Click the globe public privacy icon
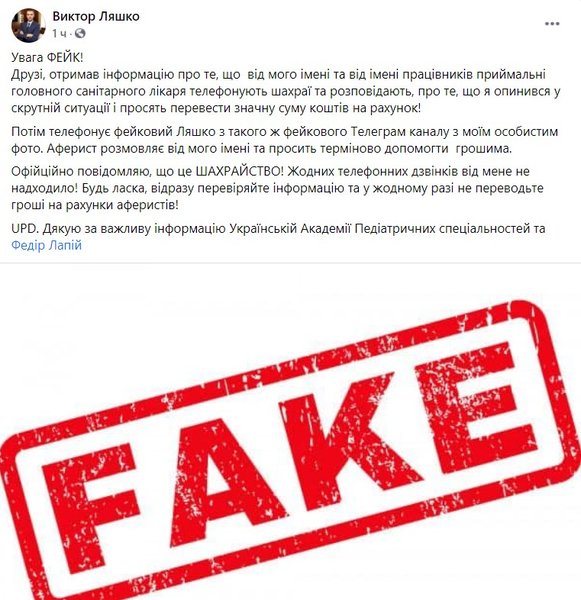The width and height of the screenshot is (581, 600). pos(80,34)
